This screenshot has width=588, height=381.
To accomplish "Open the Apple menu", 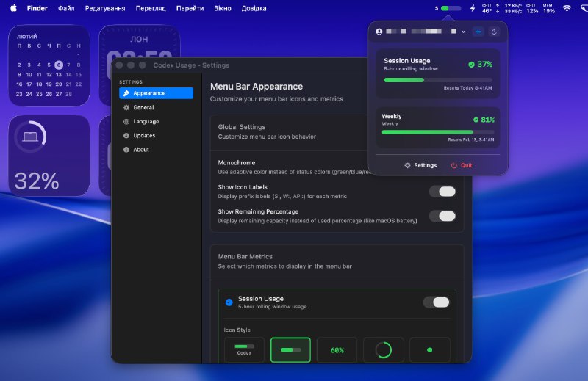I will coord(13,8).
